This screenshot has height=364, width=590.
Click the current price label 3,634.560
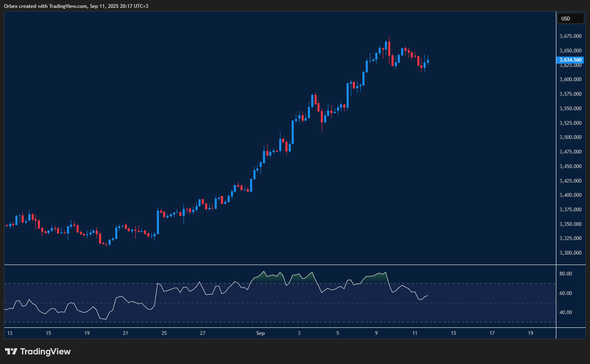(x=570, y=60)
